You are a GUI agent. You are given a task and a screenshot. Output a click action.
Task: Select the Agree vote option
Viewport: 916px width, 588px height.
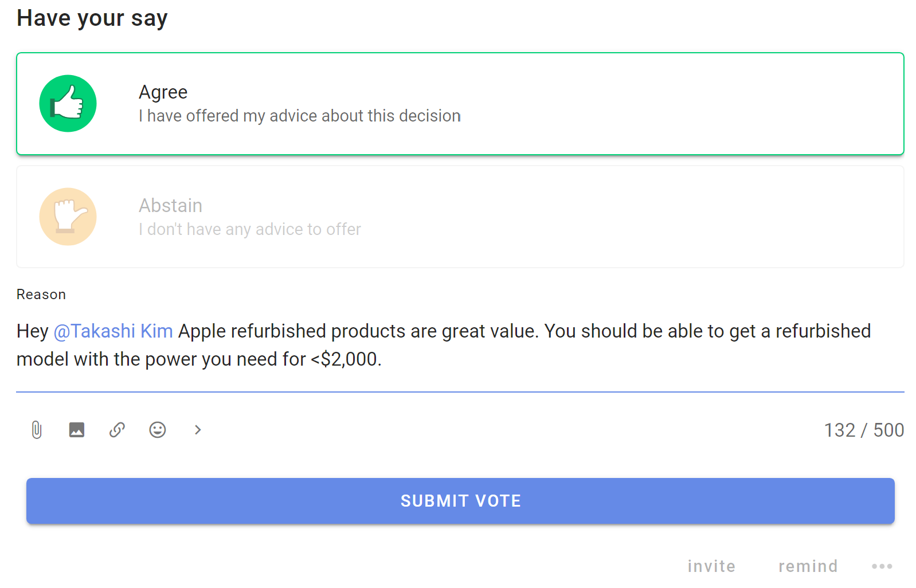pyautogui.click(x=460, y=104)
